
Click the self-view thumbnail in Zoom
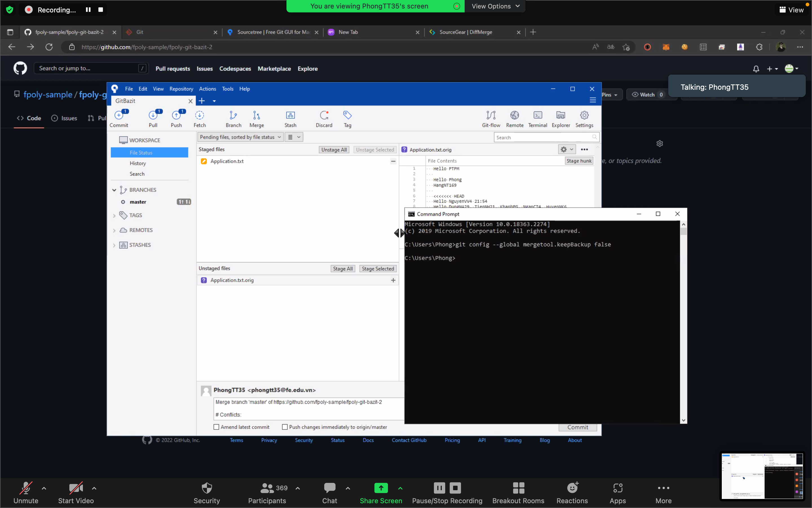coord(762,476)
